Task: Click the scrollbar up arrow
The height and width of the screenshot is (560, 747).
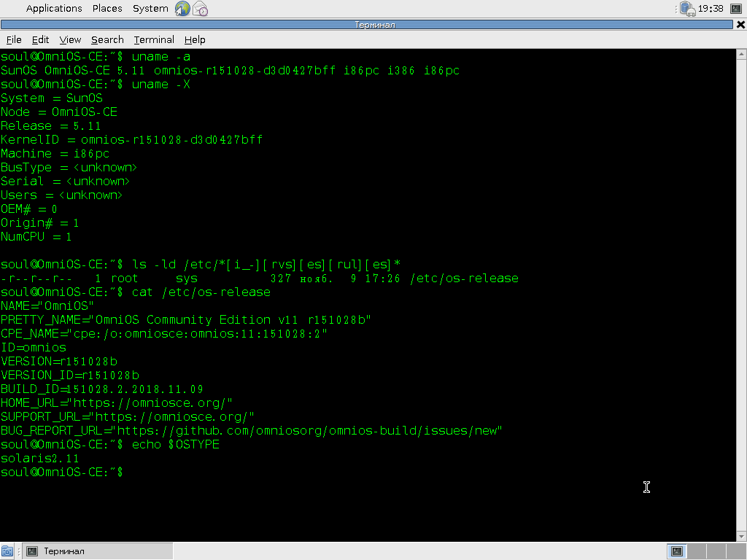Action: pyautogui.click(x=741, y=54)
